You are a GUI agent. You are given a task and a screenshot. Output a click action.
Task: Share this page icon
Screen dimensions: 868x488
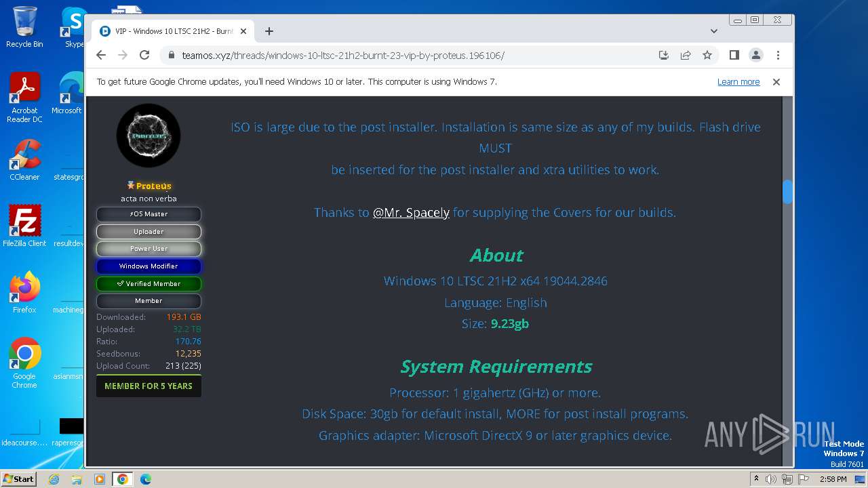[x=686, y=56]
